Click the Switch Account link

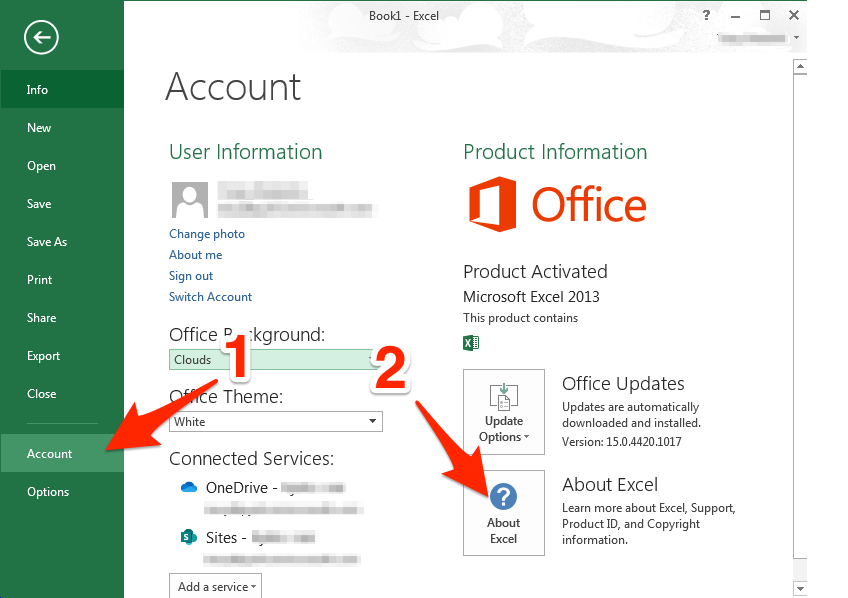point(210,297)
